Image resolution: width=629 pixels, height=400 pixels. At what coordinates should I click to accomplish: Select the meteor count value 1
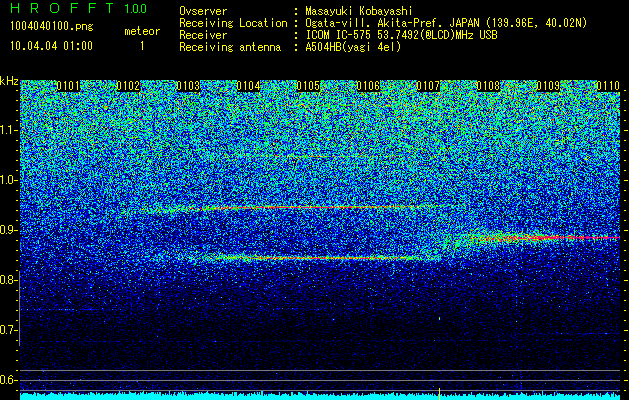pos(142,46)
